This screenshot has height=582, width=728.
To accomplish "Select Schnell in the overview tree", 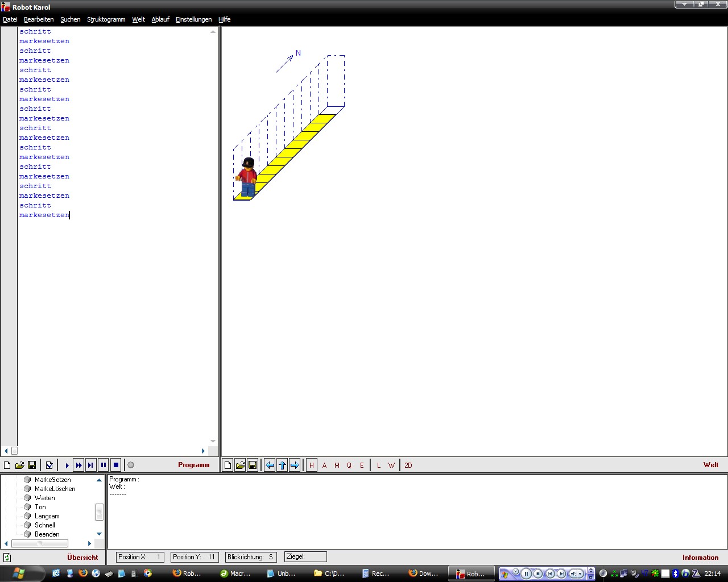I will pos(45,525).
